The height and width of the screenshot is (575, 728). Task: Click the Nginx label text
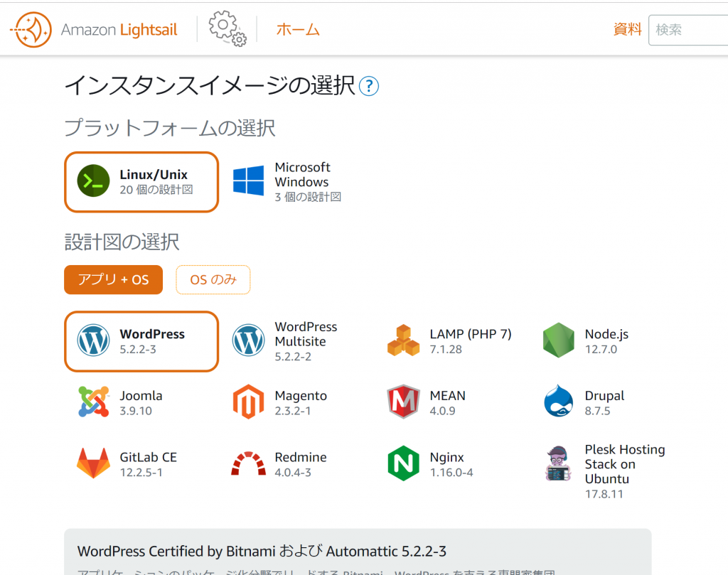(446, 458)
